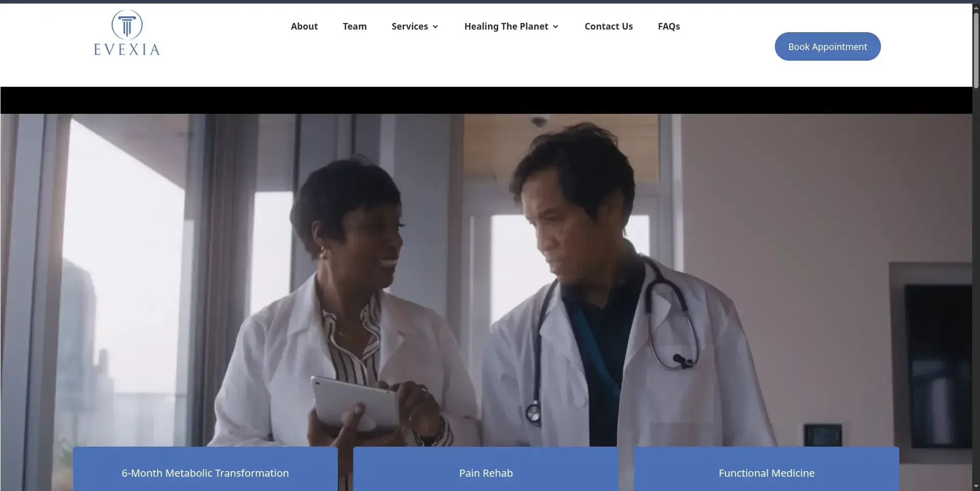Navigate to Contact Us
The height and width of the screenshot is (491, 980).
pos(608,27)
